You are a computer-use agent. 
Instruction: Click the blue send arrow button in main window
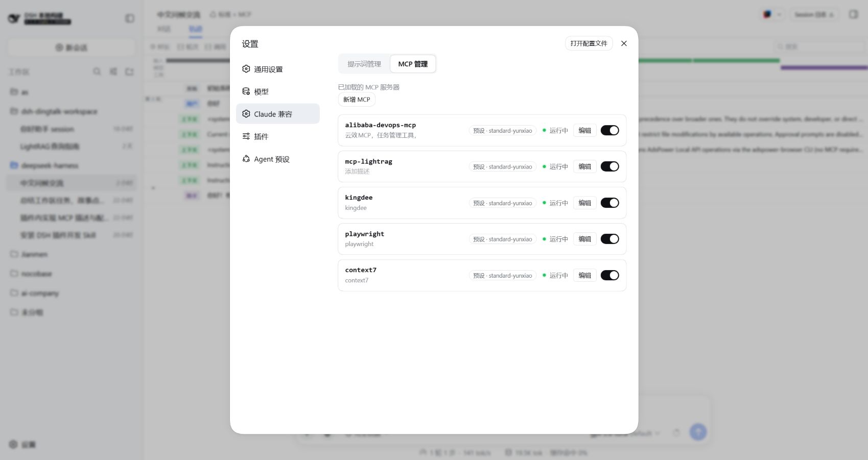pyautogui.click(x=698, y=432)
